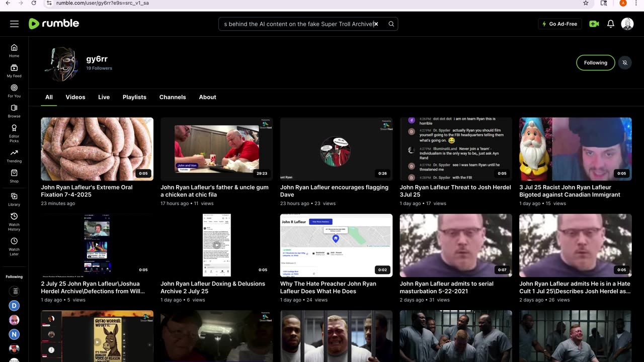The image size is (644, 362).
Task: Click the gy6rr channel avatar
Action: click(61, 64)
